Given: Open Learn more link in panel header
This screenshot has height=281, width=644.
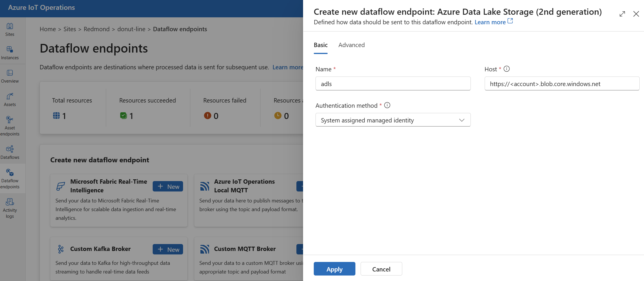Looking at the screenshot, I should [494, 22].
